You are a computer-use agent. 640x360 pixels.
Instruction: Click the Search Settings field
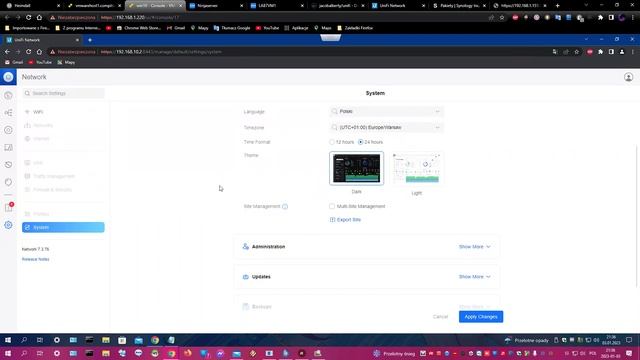coord(63,93)
